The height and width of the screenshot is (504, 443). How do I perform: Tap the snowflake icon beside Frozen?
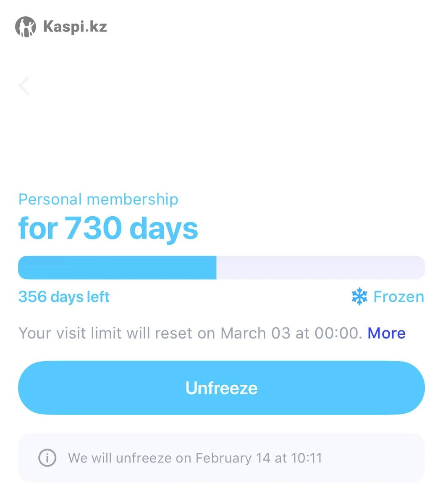click(359, 297)
